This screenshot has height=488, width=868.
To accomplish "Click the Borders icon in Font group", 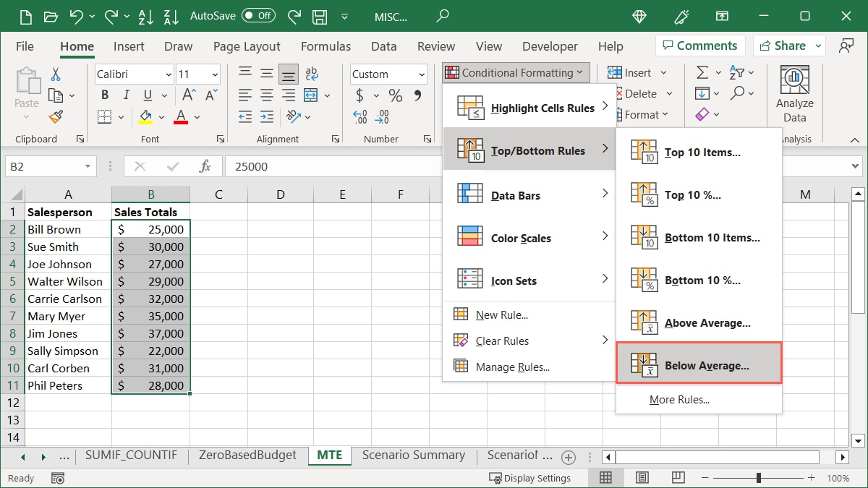I will [x=105, y=117].
